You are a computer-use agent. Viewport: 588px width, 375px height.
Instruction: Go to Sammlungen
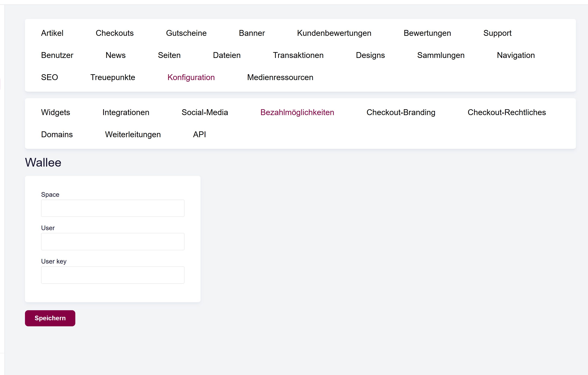(x=441, y=55)
